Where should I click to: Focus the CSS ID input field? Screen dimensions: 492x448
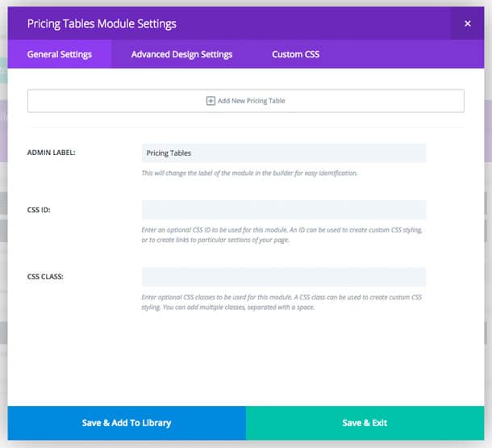coord(283,210)
